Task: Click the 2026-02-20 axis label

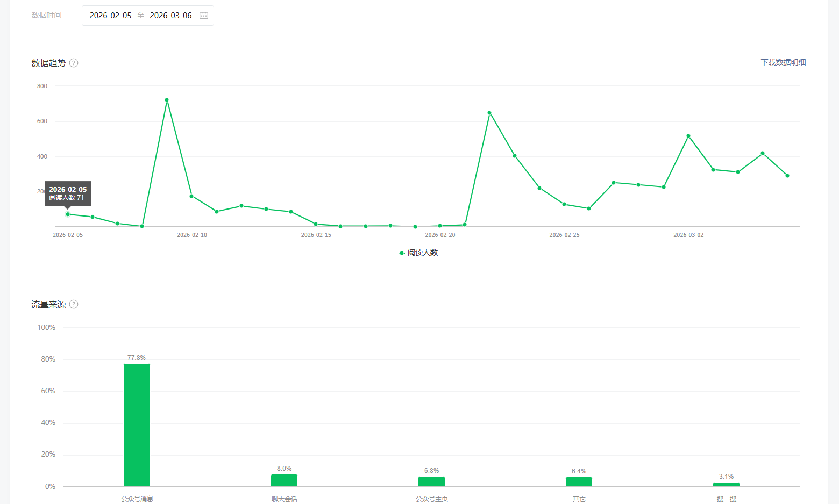Action: (440, 235)
